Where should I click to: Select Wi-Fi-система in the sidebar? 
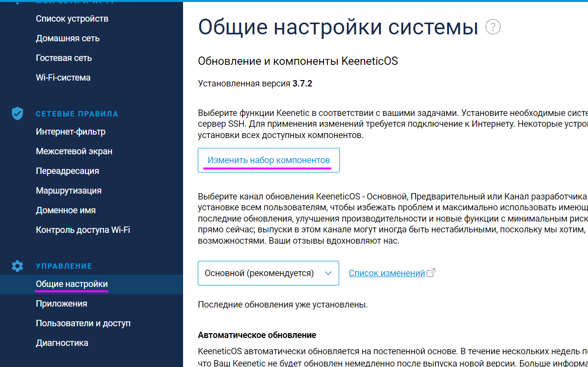(63, 77)
